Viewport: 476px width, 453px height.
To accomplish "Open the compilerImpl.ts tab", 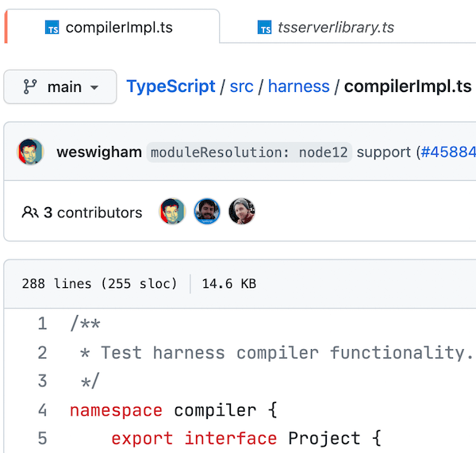I will pos(119,28).
